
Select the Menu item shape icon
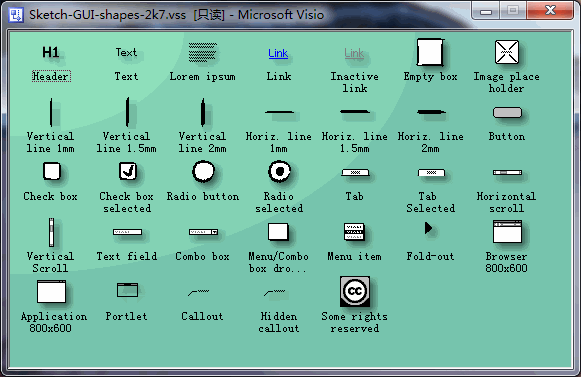354,232
